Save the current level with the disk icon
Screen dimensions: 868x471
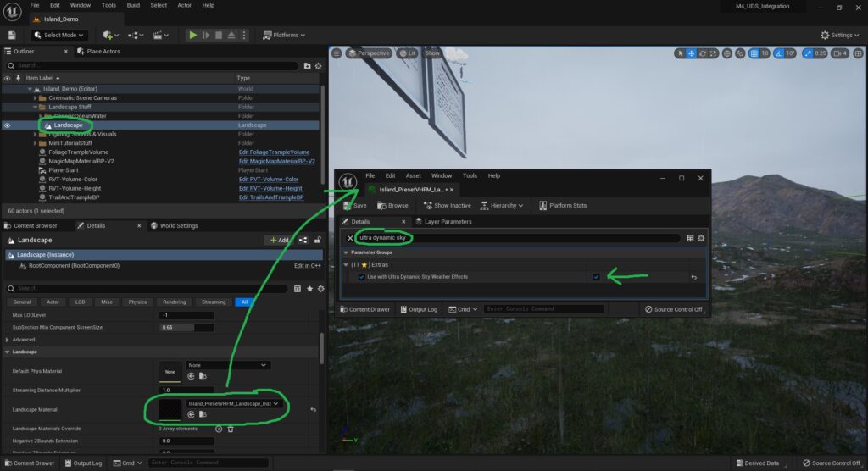pyautogui.click(x=12, y=35)
